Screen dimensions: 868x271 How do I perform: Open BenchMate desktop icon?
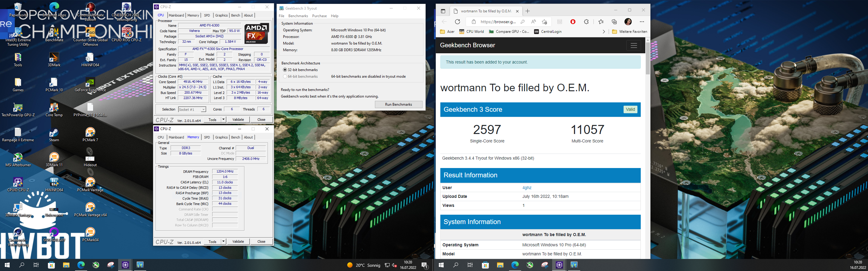[54, 35]
